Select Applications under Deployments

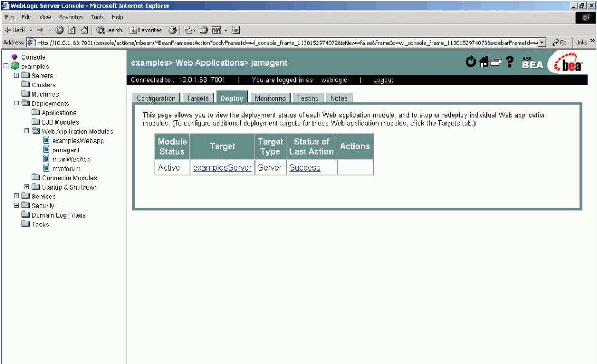(x=59, y=113)
